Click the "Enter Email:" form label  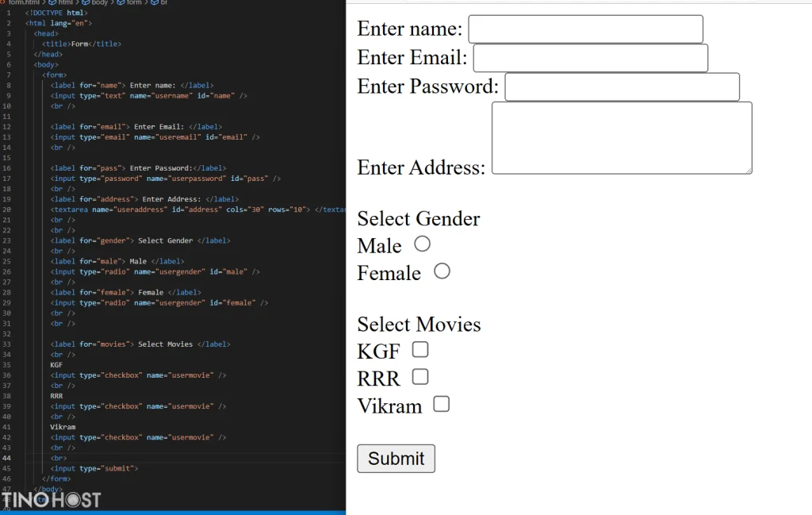click(x=412, y=58)
